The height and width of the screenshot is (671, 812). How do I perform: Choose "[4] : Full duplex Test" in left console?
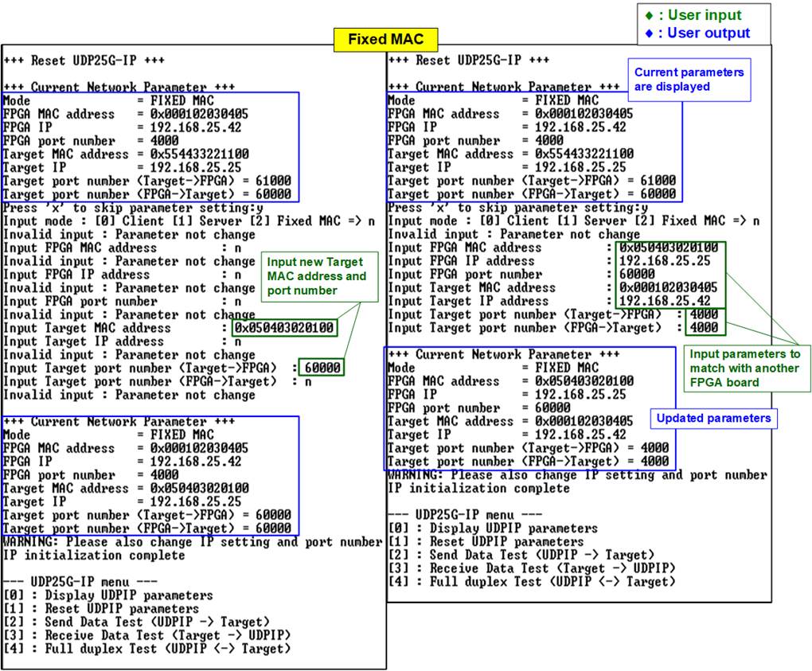point(147,650)
